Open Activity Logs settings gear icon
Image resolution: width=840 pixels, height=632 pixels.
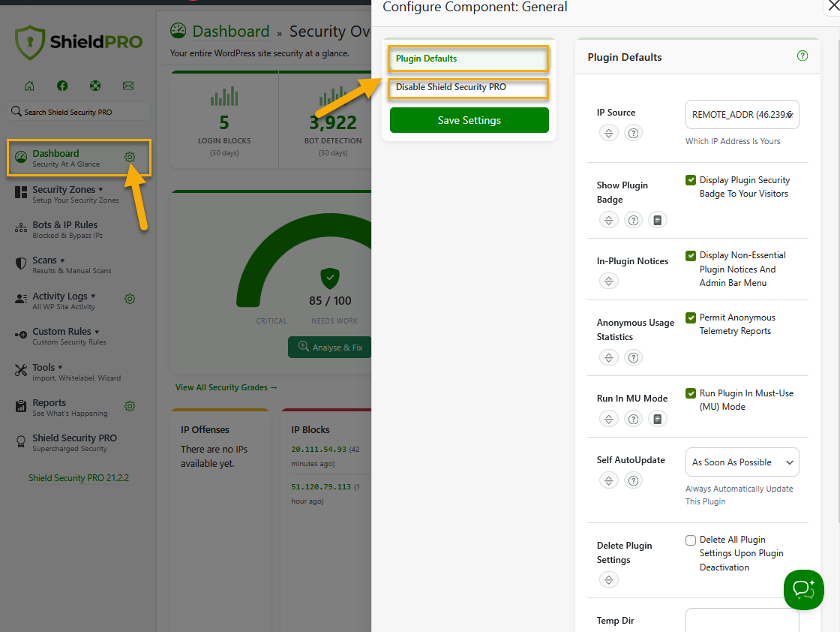coord(130,299)
